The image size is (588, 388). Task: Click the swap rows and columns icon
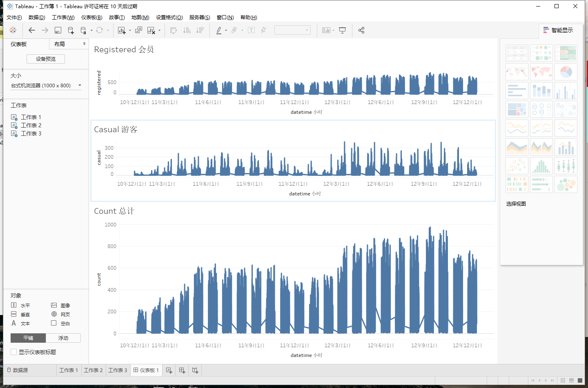click(x=174, y=30)
